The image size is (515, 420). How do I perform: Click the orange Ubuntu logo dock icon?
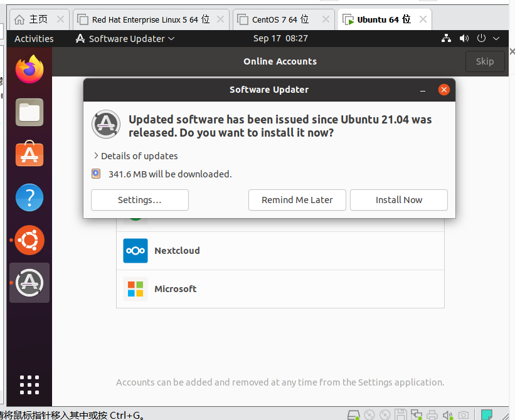pyautogui.click(x=29, y=240)
